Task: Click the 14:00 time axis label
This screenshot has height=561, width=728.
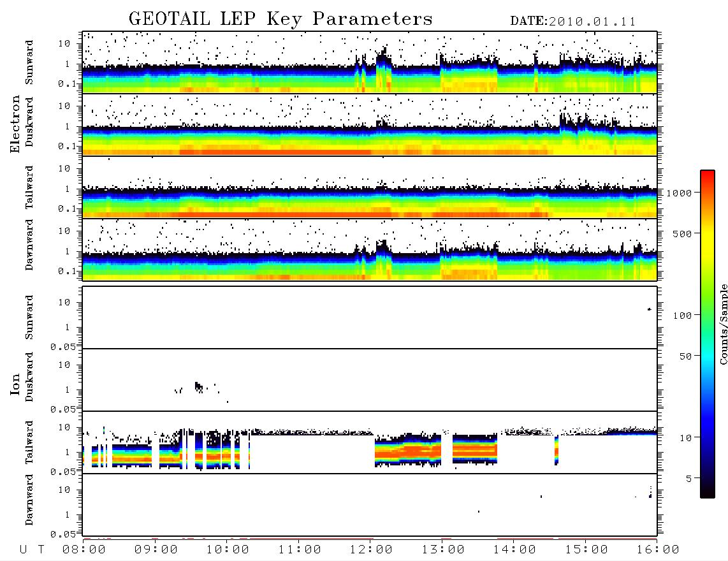Action: (514, 550)
